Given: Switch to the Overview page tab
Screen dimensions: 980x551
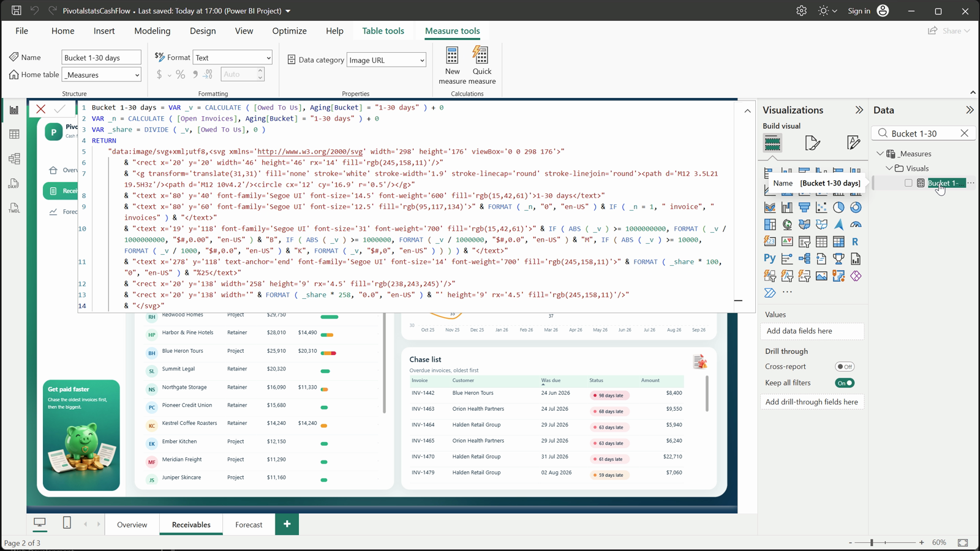Looking at the screenshot, I should (132, 525).
